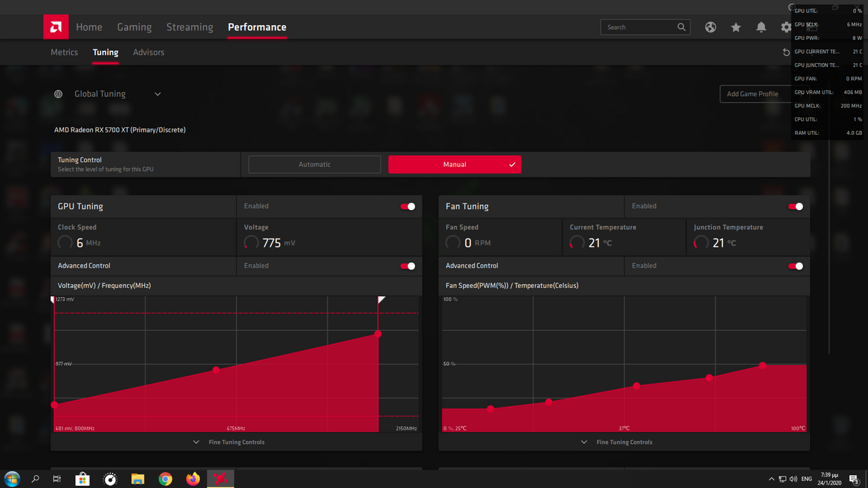Open the Global Tuning dropdown
868x488 pixels.
157,94
